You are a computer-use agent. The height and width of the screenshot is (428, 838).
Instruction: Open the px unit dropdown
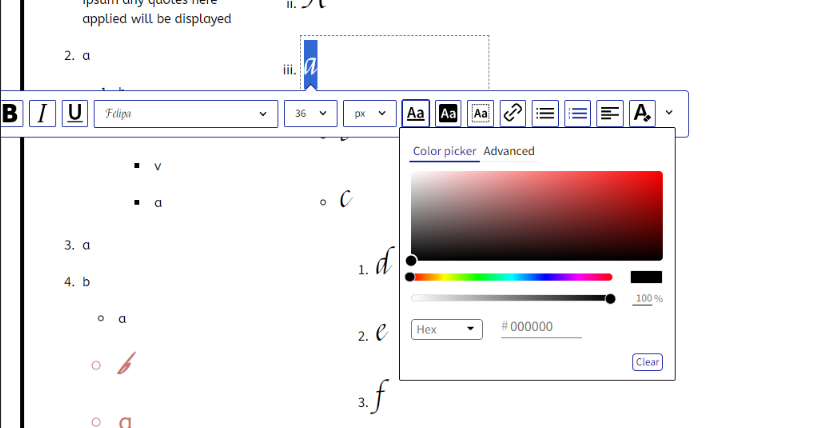[370, 114]
